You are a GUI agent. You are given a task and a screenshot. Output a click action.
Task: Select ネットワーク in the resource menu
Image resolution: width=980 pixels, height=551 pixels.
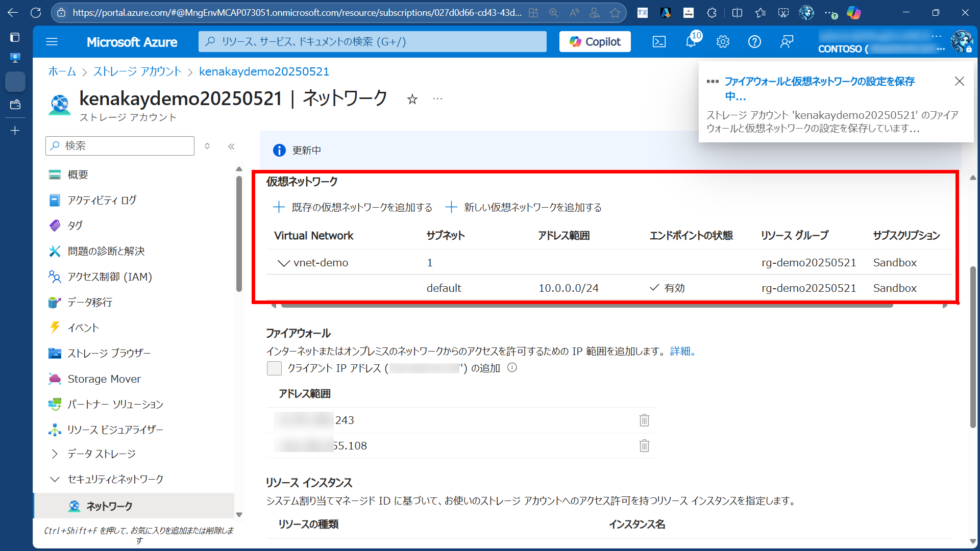[x=134, y=506]
